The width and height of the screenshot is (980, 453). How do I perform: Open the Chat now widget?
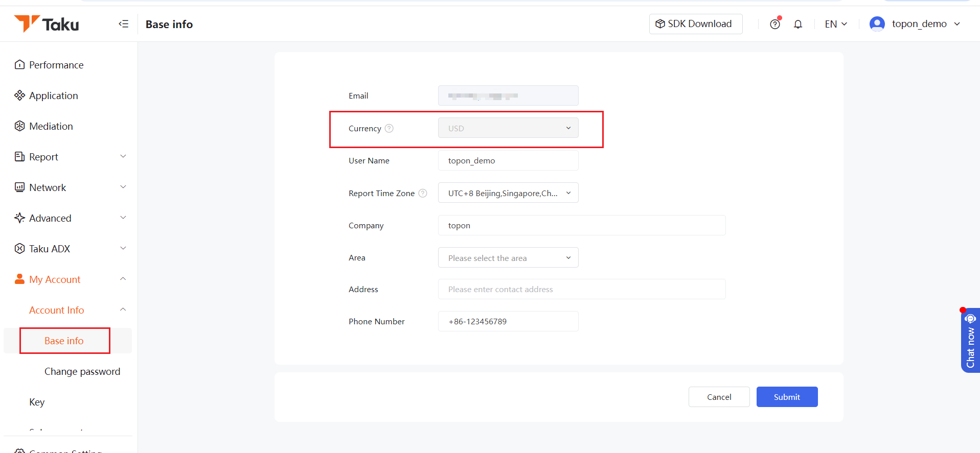click(x=970, y=340)
